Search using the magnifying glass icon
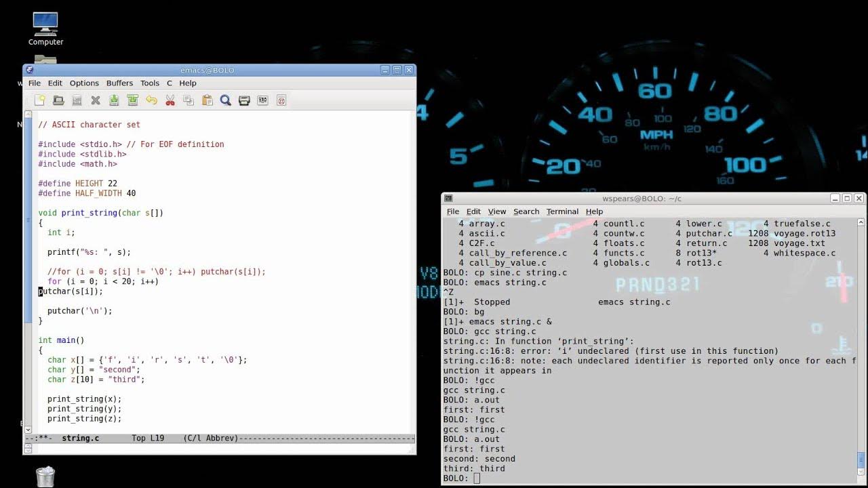This screenshot has height=488, width=868. pos(226,100)
